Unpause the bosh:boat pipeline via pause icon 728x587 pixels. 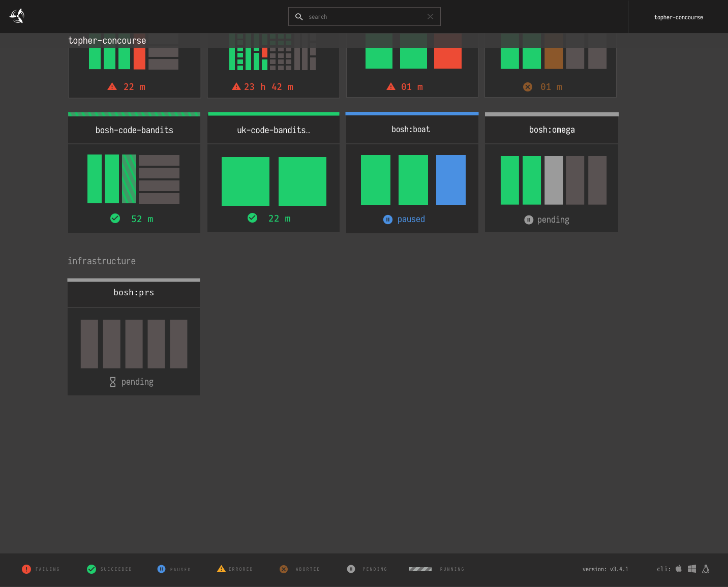coord(388,220)
